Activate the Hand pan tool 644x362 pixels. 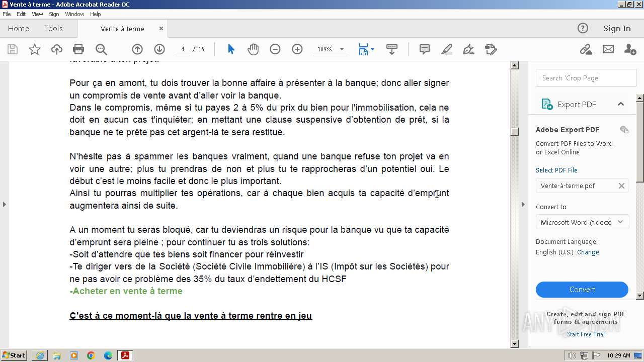pyautogui.click(x=253, y=49)
